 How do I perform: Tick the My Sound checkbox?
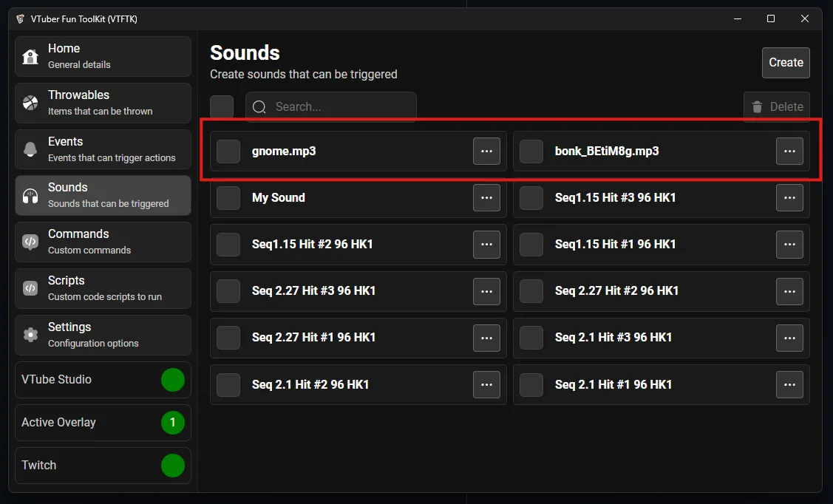tap(228, 198)
